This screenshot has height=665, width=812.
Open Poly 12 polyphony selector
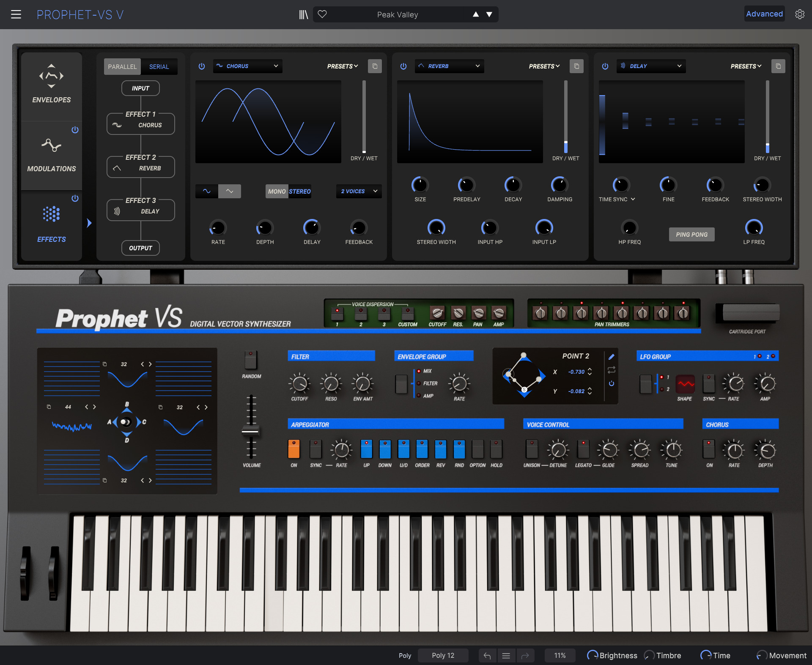443,656
